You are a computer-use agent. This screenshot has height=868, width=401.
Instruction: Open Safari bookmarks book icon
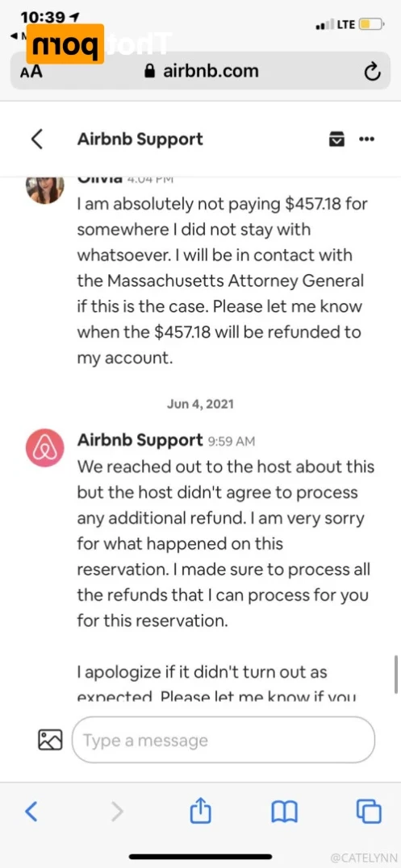tap(285, 812)
